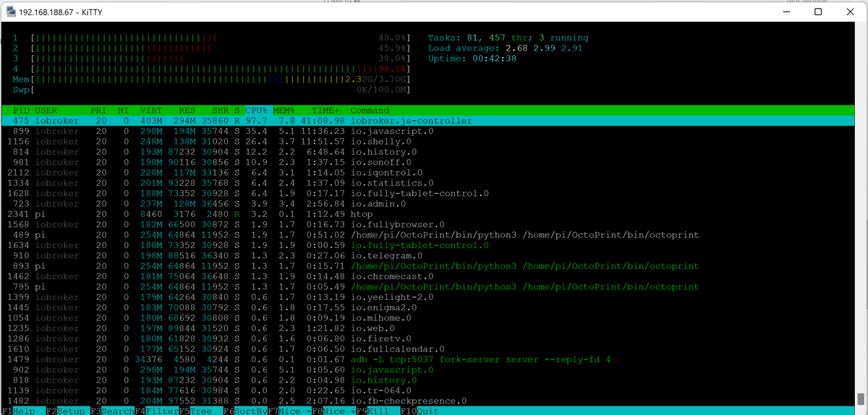Select the io.enigma2.0 process row

[427, 307]
